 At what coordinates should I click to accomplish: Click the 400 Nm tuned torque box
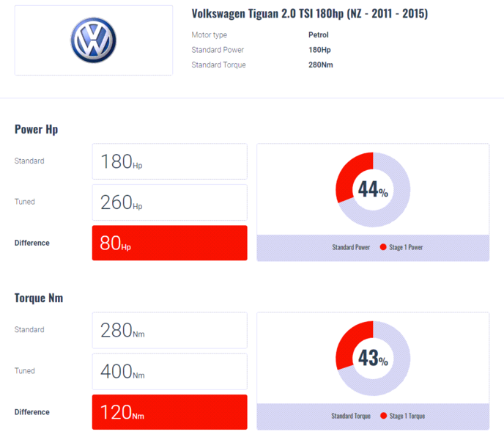coord(170,372)
